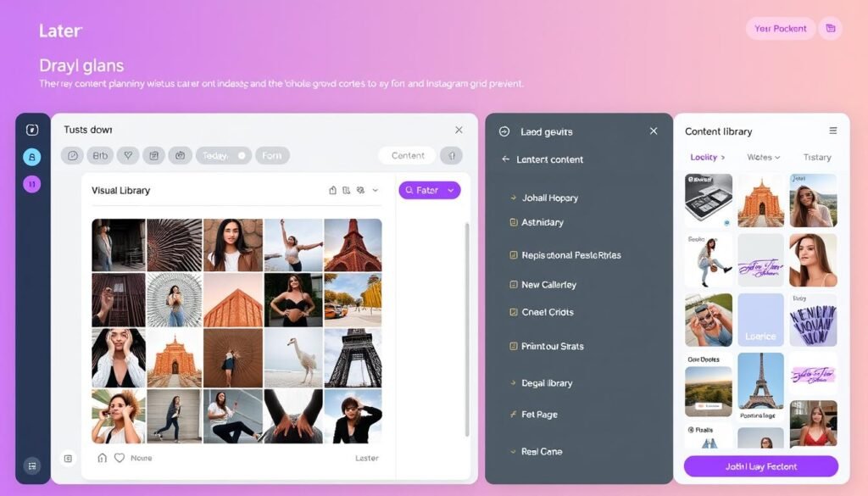
Task: Click the grid icon at the left sidebar bottom
Action: pos(32,465)
